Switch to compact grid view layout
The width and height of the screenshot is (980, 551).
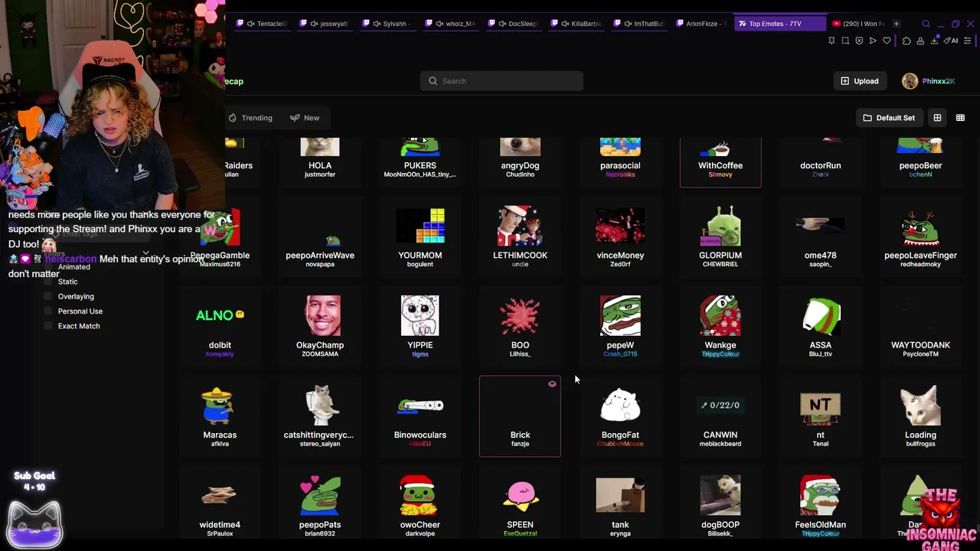coord(960,118)
